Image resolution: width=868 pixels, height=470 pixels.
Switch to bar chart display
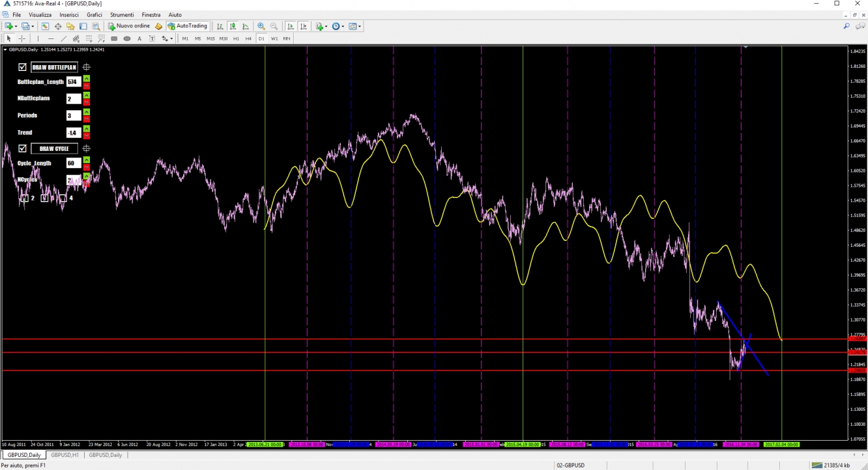pos(220,26)
